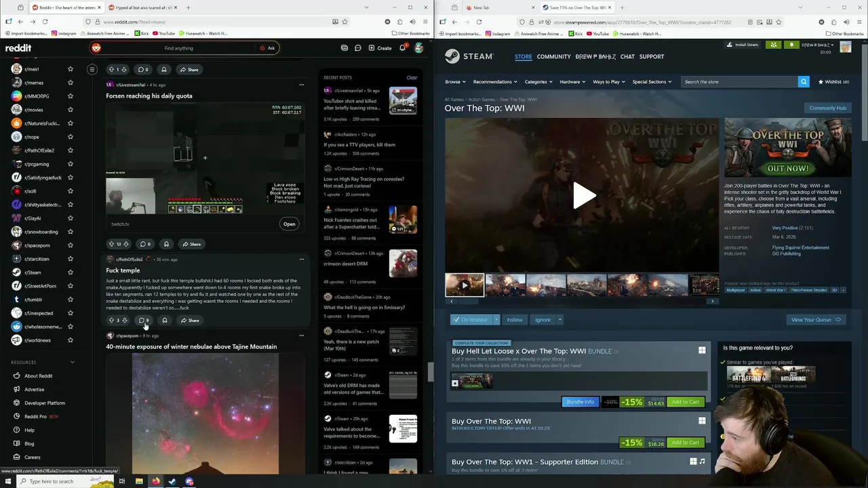
Task: Click Steam search magnifier button
Action: pos(804,82)
